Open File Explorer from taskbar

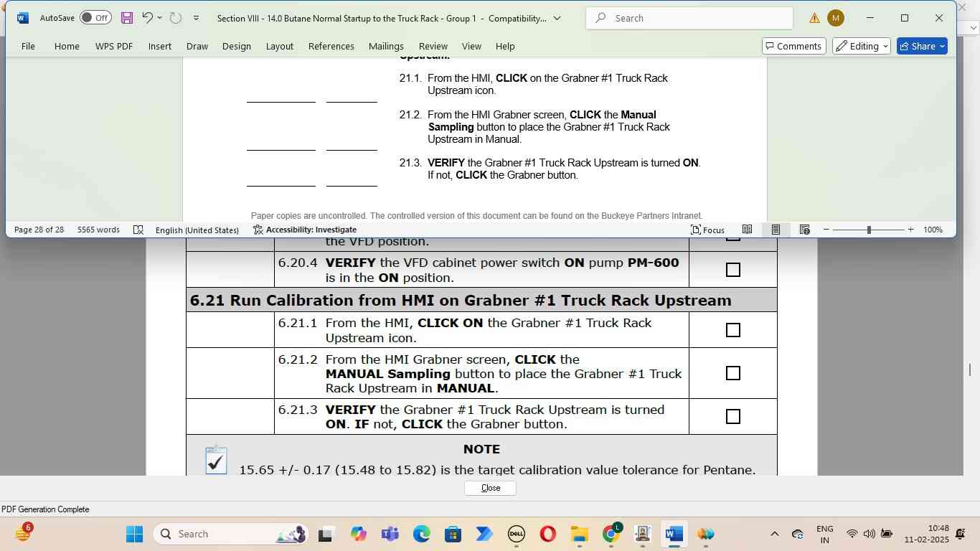579,534
